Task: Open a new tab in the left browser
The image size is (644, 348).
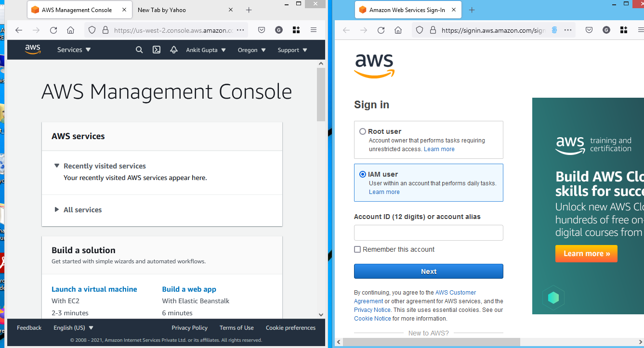Action: coord(249,10)
